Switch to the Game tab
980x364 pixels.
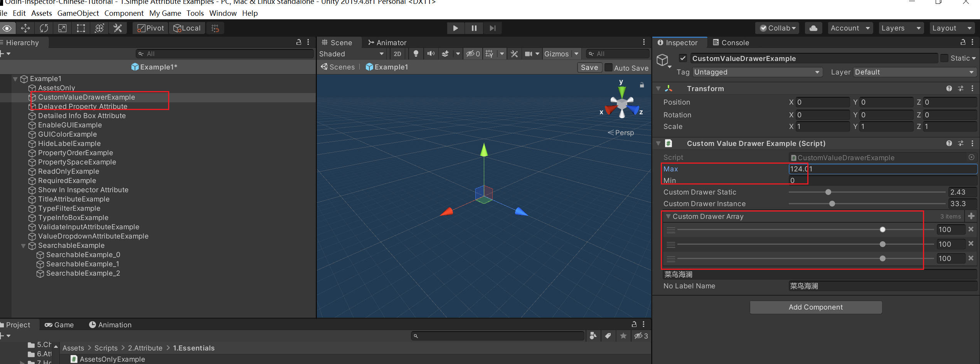click(59, 325)
